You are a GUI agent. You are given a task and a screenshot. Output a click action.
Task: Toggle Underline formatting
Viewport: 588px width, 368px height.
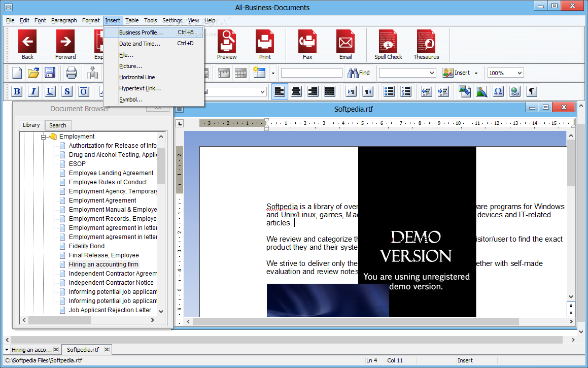tap(50, 91)
